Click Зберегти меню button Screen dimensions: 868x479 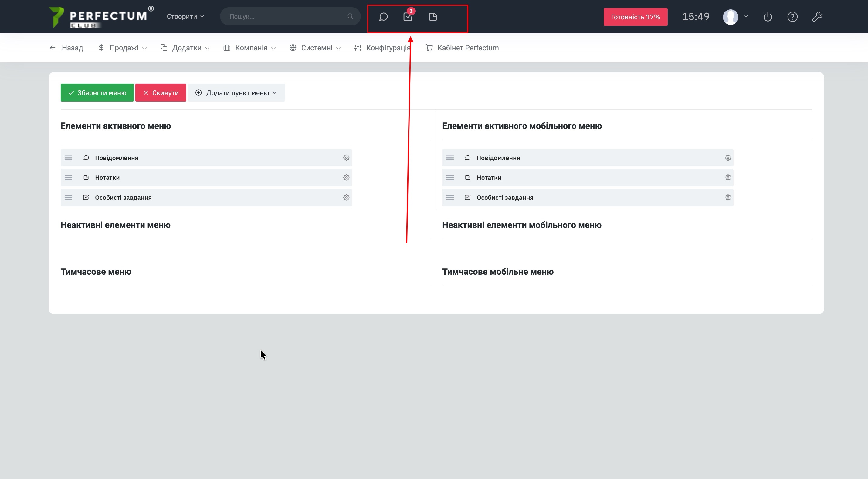(x=97, y=93)
